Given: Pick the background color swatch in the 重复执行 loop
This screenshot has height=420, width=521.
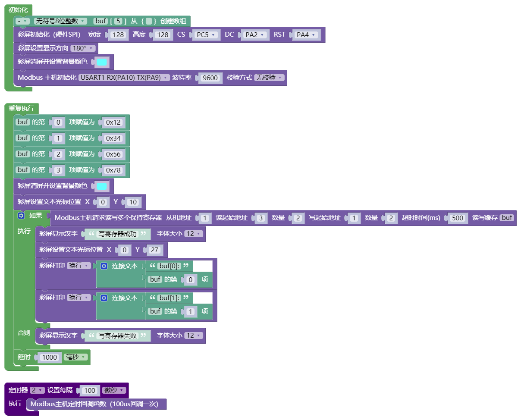Looking at the screenshot, I should pyautogui.click(x=102, y=186).
